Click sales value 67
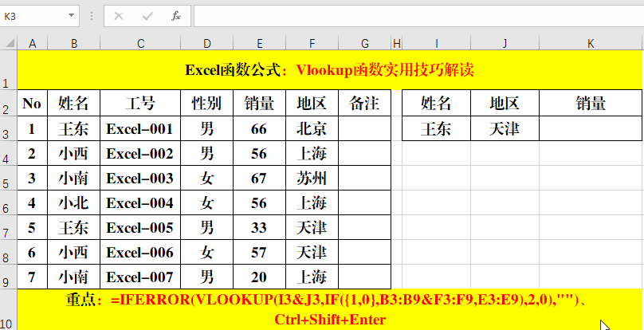The width and height of the screenshot is (644, 330). point(260,179)
